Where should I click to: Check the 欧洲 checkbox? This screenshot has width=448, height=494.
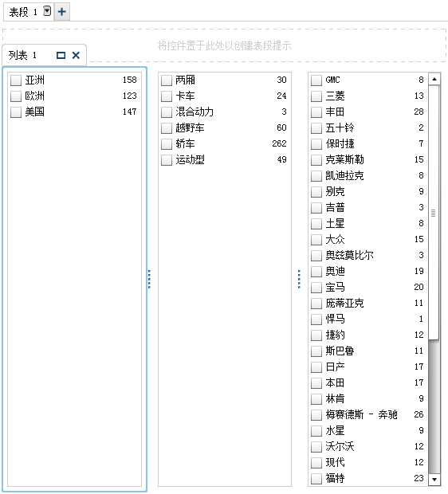(16, 96)
